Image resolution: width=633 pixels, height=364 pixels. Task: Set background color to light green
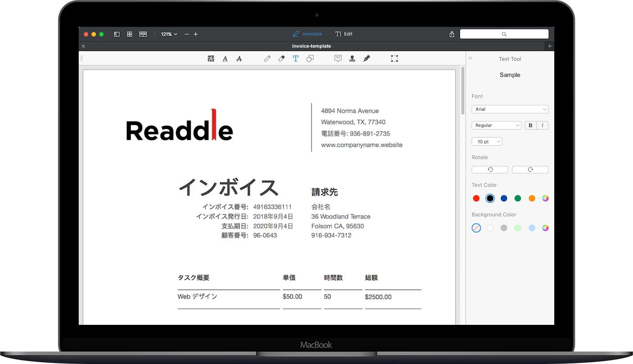click(518, 228)
